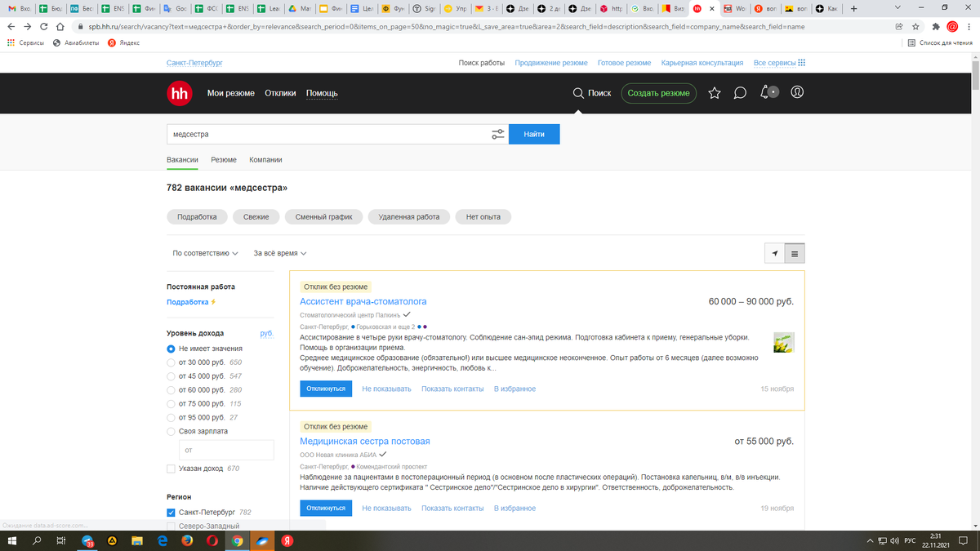This screenshot has height=551, width=980.
Task: Open 'Помощь' menu item
Action: (x=322, y=93)
